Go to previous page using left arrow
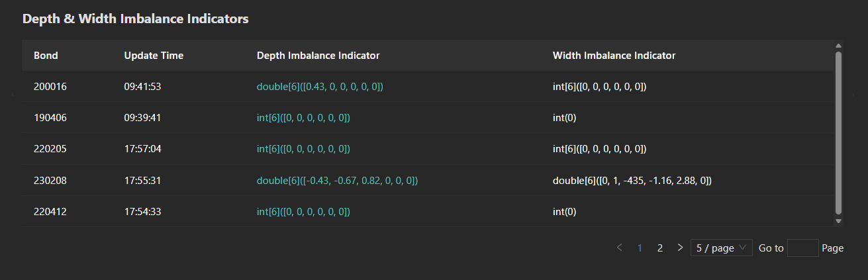Screen dimensions: 868x280 coord(619,248)
